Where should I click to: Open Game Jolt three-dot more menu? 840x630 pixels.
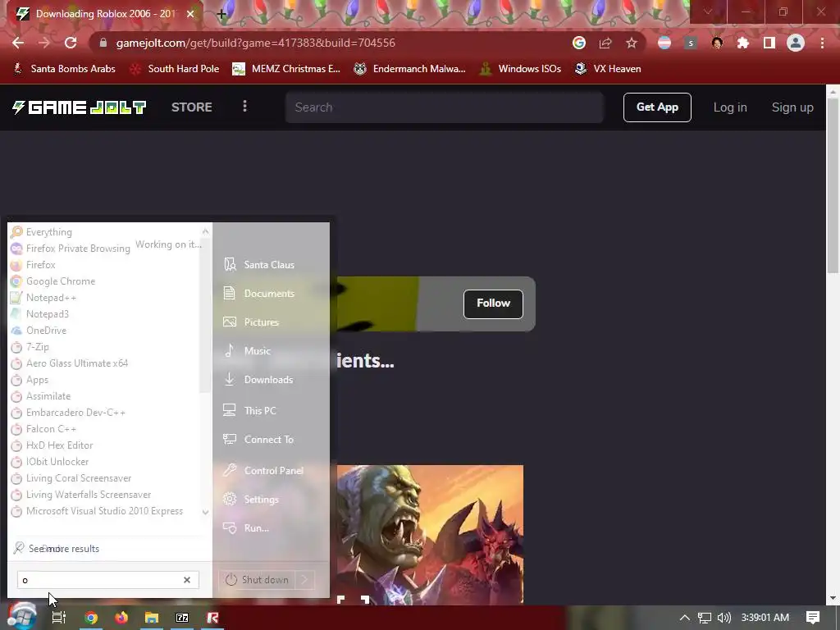pos(244,106)
